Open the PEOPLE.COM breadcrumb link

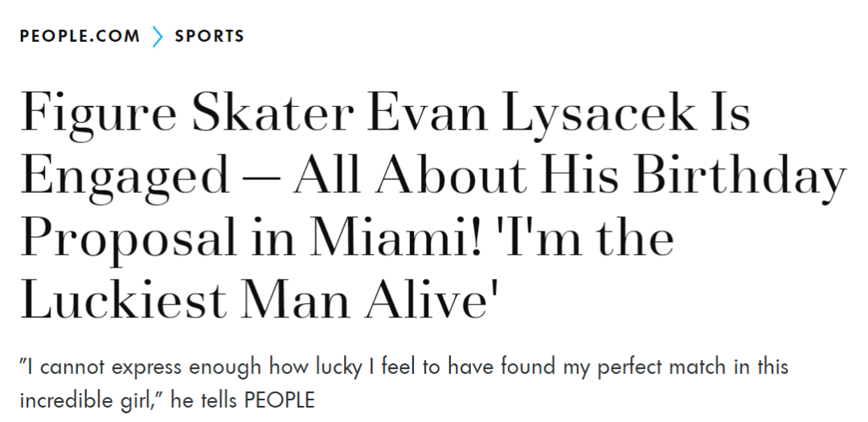80,36
